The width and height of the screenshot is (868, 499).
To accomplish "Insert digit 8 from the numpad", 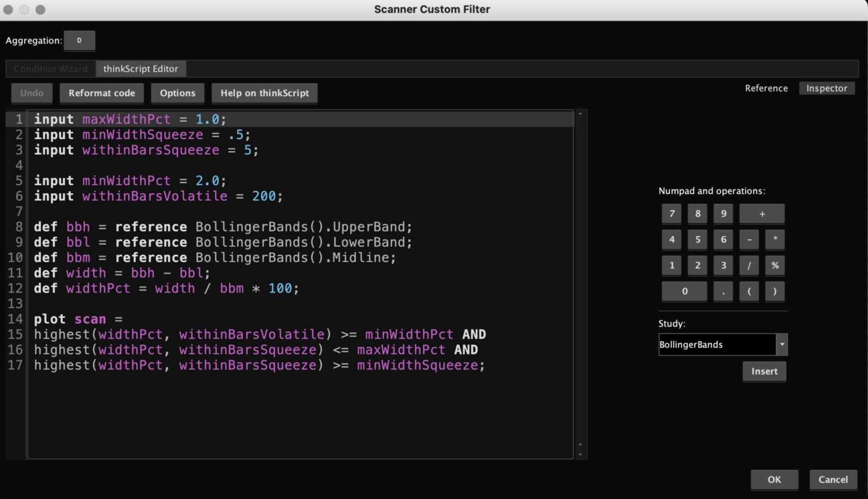I will [x=698, y=214].
